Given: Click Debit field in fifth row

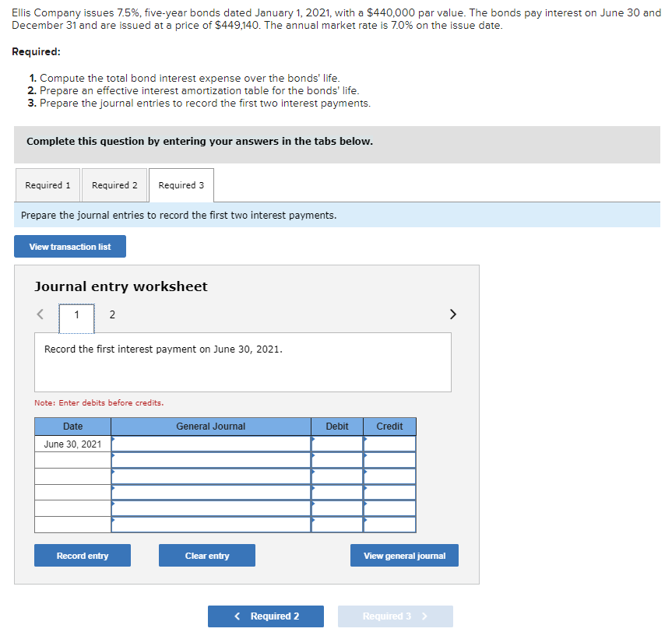Looking at the screenshot, I should 337,508.
